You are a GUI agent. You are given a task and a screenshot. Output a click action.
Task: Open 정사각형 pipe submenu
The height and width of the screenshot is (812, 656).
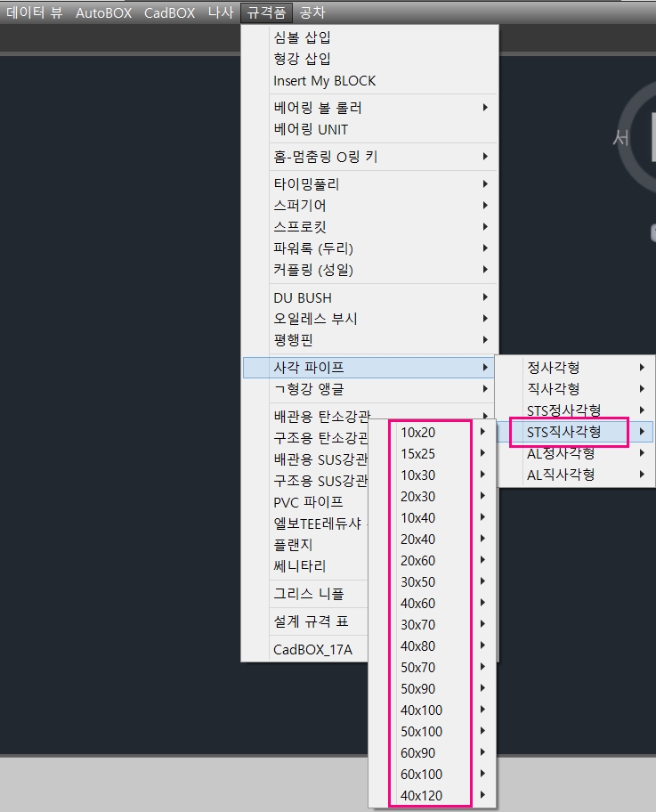pos(576,367)
